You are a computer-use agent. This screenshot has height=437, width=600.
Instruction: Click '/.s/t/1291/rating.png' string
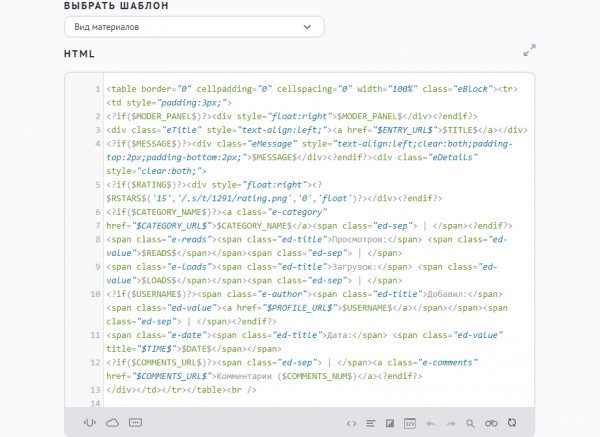tap(242, 199)
